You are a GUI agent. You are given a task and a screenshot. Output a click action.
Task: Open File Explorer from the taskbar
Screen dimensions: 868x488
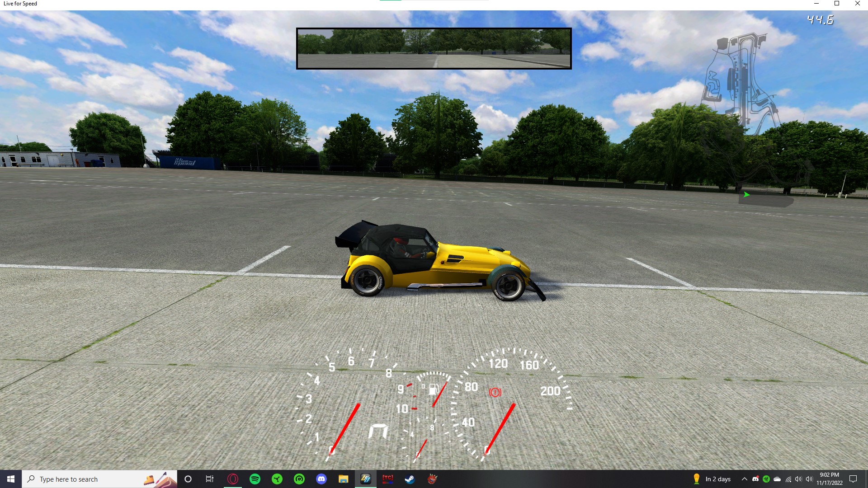tap(344, 479)
